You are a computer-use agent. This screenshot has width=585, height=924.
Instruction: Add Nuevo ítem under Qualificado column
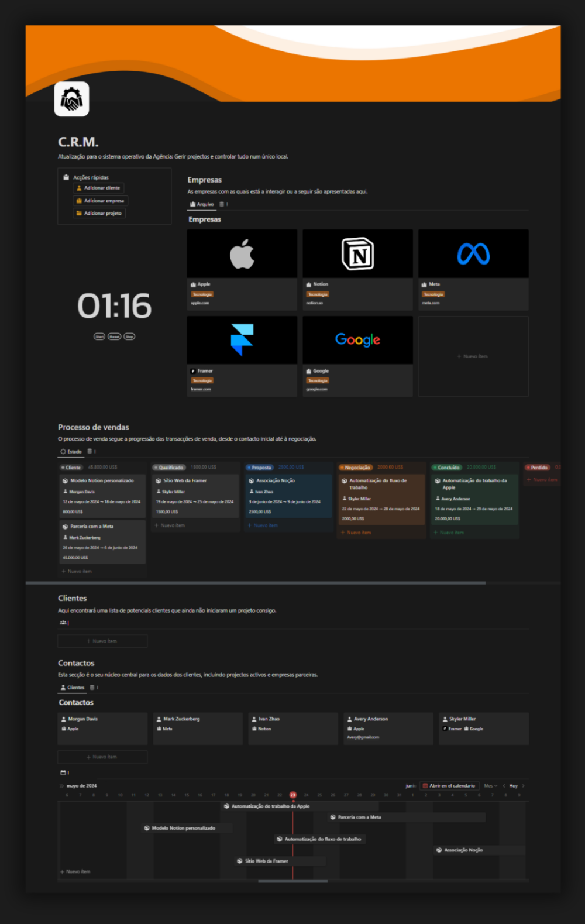(170, 525)
